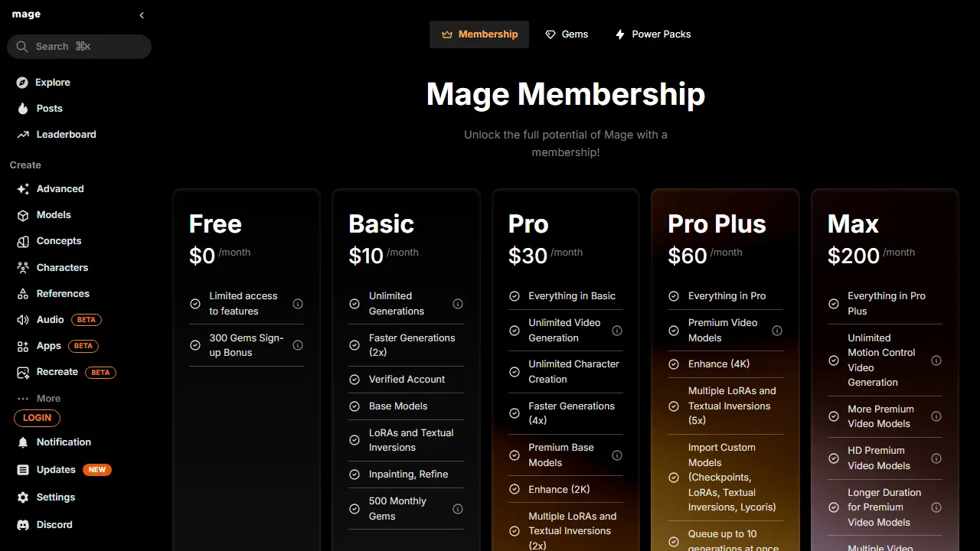Open the Characters menu item label
The width and height of the screenshot is (980, 551).
62,268
